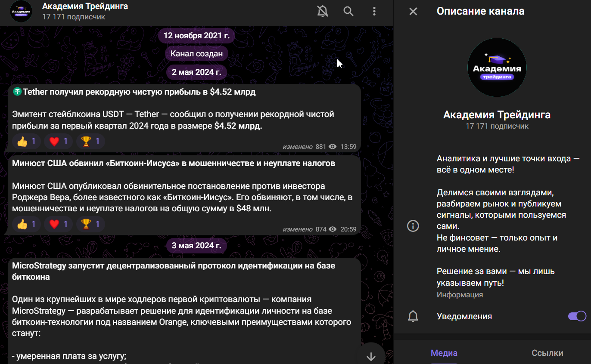Open the three-dot channel menu

(374, 12)
